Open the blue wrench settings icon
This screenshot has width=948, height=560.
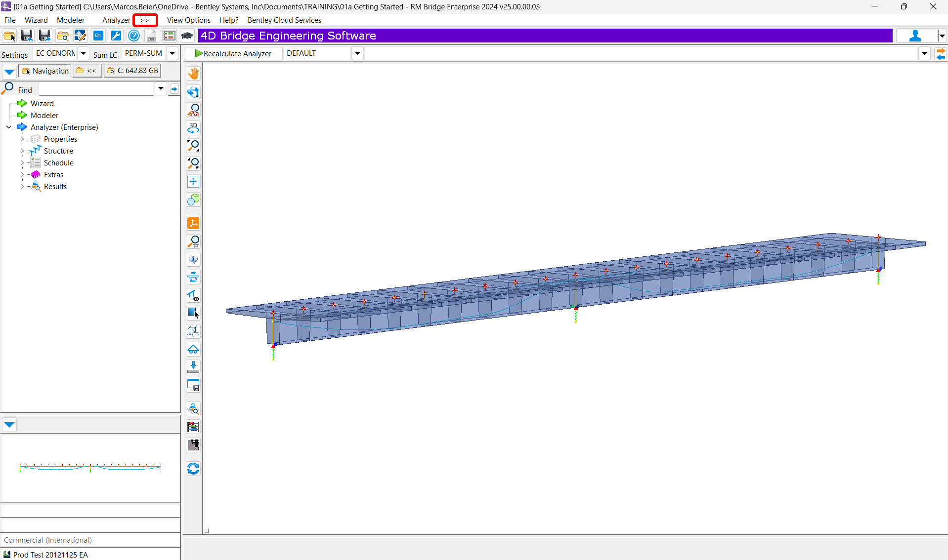[x=116, y=36]
